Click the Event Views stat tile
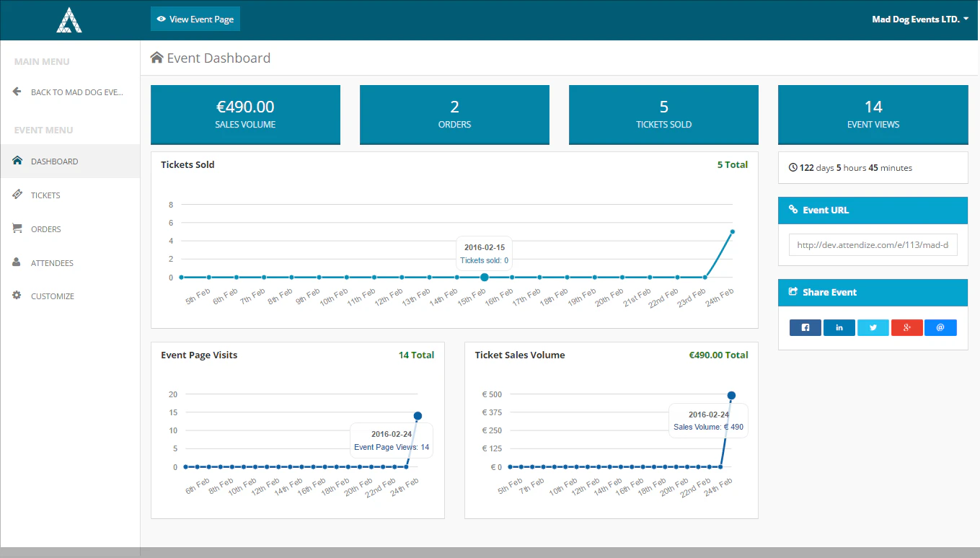This screenshot has width=980, height=558. click(873, 115)
